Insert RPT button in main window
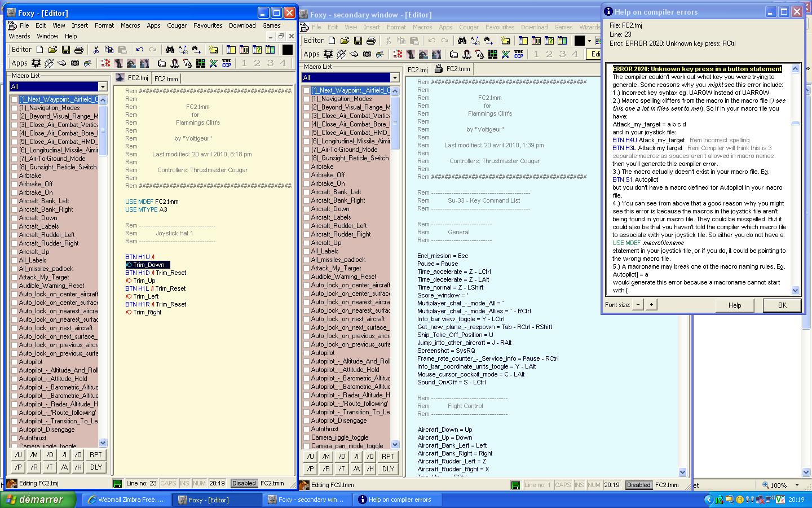Screen dimensions: 812x508 96,455
